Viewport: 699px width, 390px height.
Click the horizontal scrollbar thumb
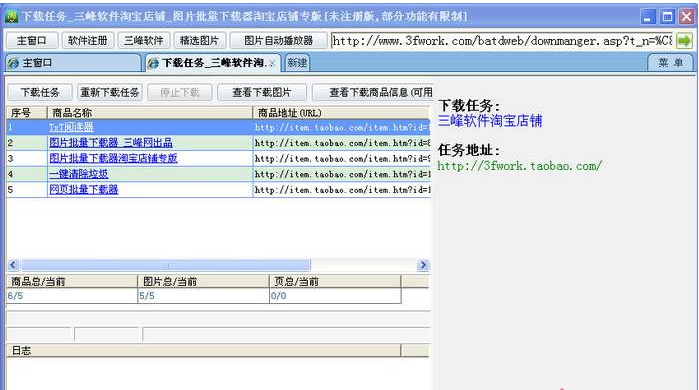click(x=165, y=265)
